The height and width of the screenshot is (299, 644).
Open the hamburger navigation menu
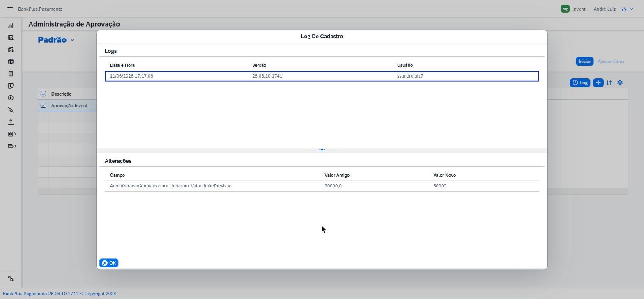tap(10, 9)
